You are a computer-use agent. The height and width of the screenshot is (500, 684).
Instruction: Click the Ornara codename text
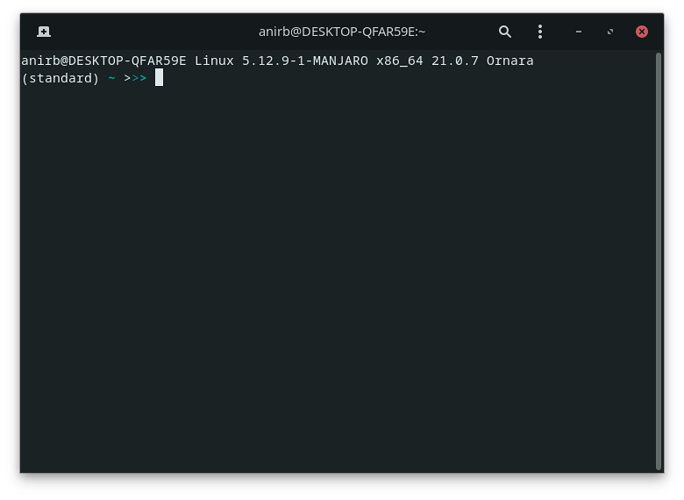(510, 61)
